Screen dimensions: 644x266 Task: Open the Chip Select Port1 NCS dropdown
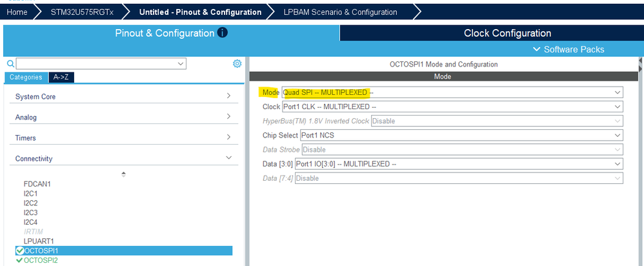click(461, 135)
